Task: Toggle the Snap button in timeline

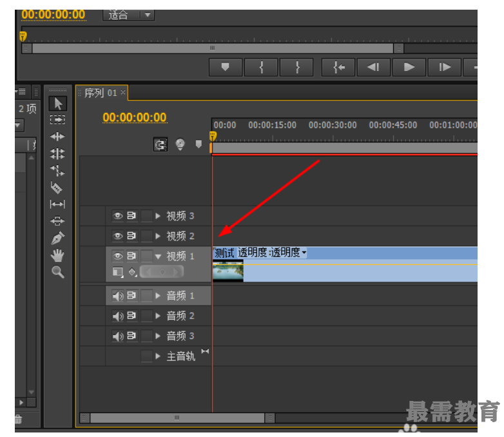Action: pyautogui.click(x=160, y=144)
